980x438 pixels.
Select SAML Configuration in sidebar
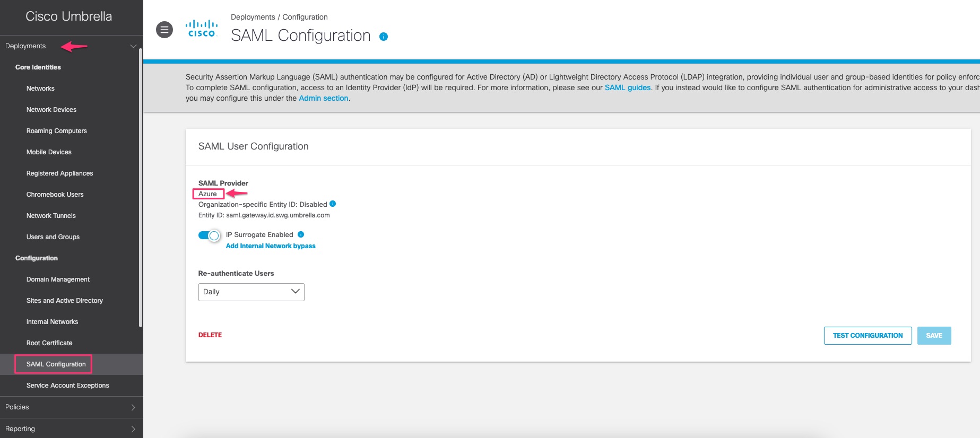pos(56,364)
